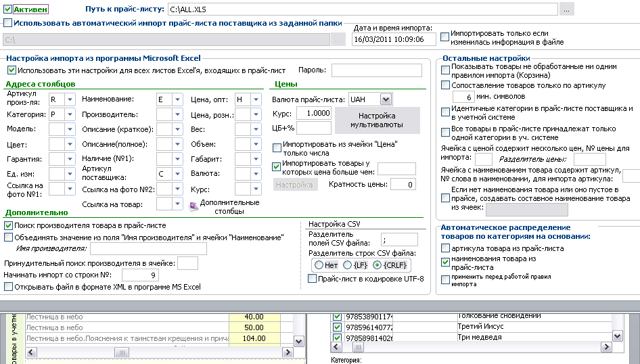Open Артикул произ-ля column dropdown

coord(70,99)
